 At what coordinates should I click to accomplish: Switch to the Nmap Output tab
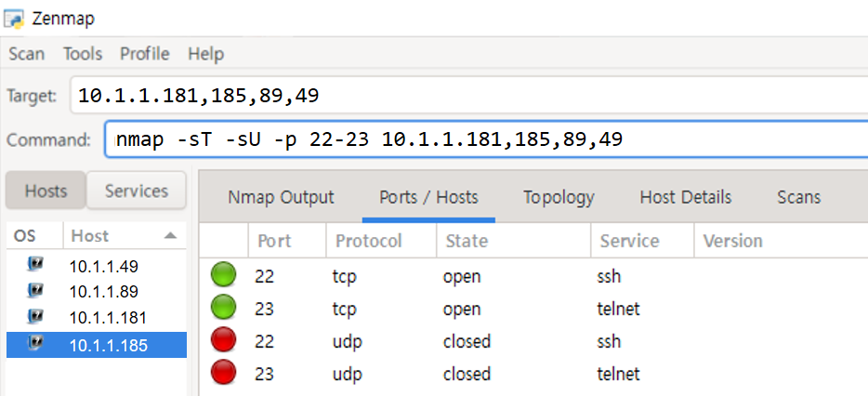click(281, 197)
